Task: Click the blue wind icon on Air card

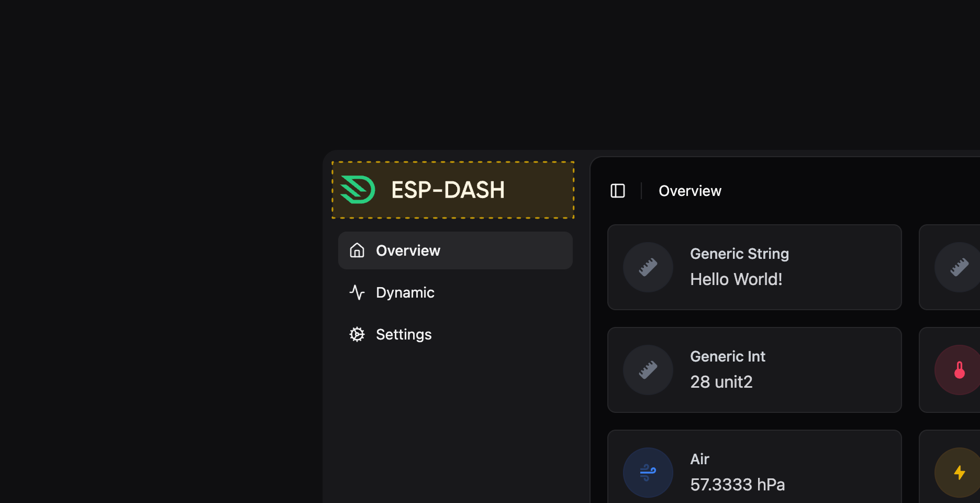Action: tap(648, 473)
